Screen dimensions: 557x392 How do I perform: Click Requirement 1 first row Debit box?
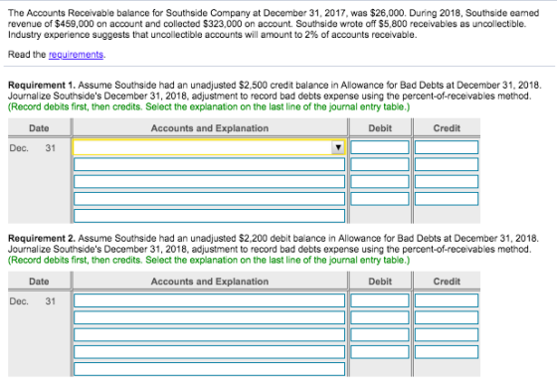coord(380,147)
